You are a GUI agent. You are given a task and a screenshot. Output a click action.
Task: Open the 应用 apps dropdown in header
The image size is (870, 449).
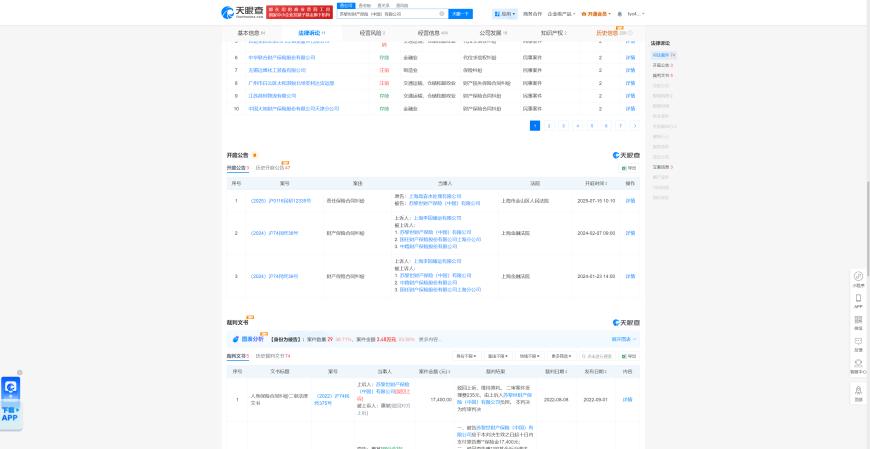coord(507,14)
